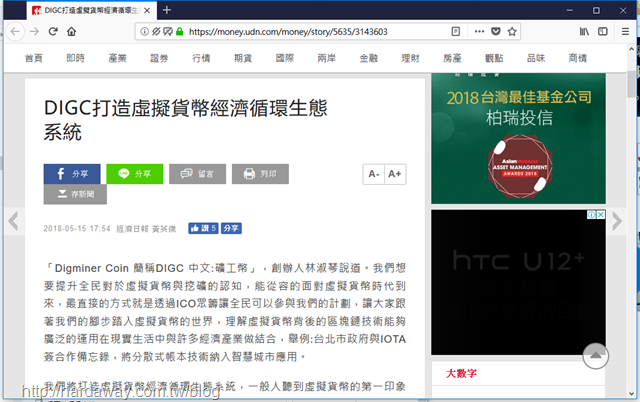Open 即時 news section
The image size is (640, 402).
pyautogui.click(x=76, y=58)
